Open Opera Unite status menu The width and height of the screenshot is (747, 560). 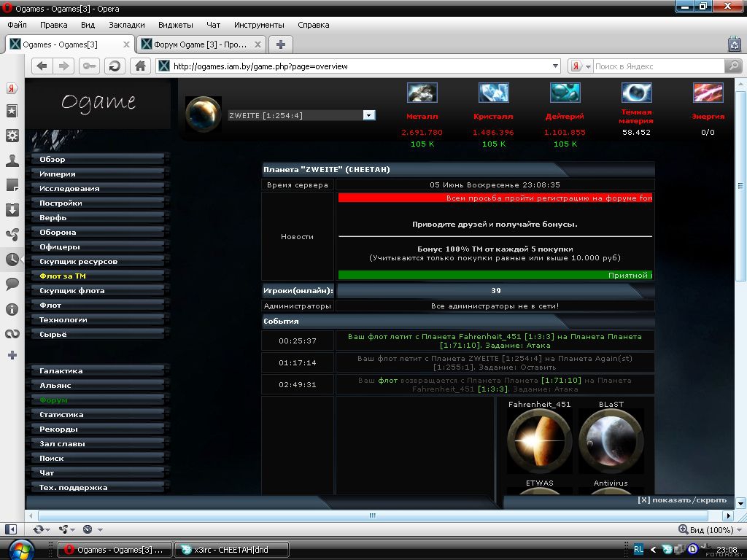coord(66,529)
